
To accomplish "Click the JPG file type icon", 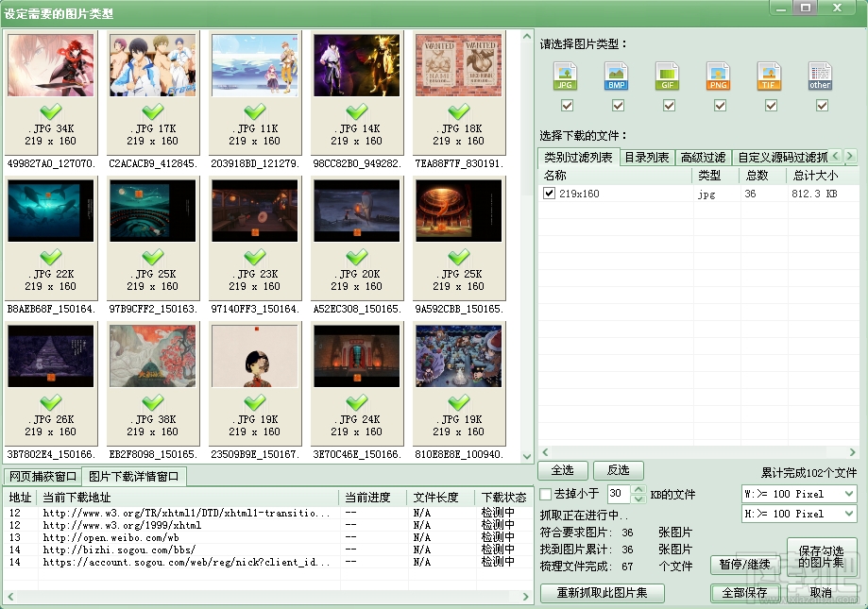I will pos(565,76).
